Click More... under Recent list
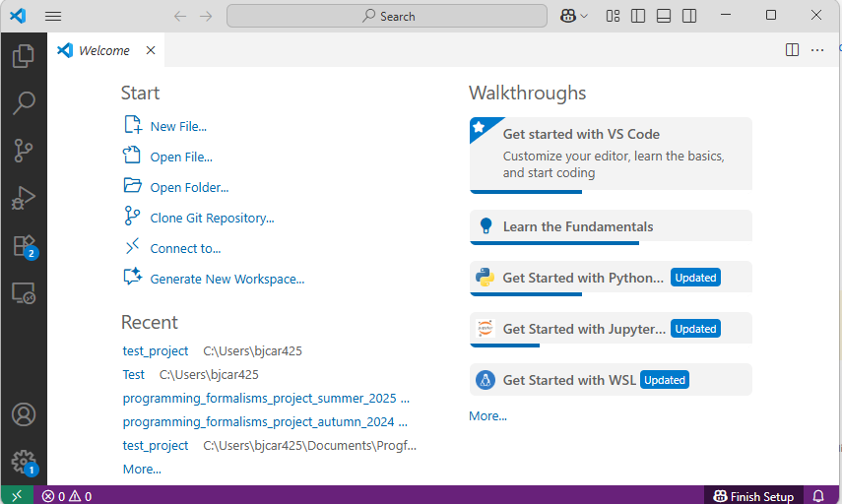Screen dimensions: 842x504 click(x=142, y=470)
